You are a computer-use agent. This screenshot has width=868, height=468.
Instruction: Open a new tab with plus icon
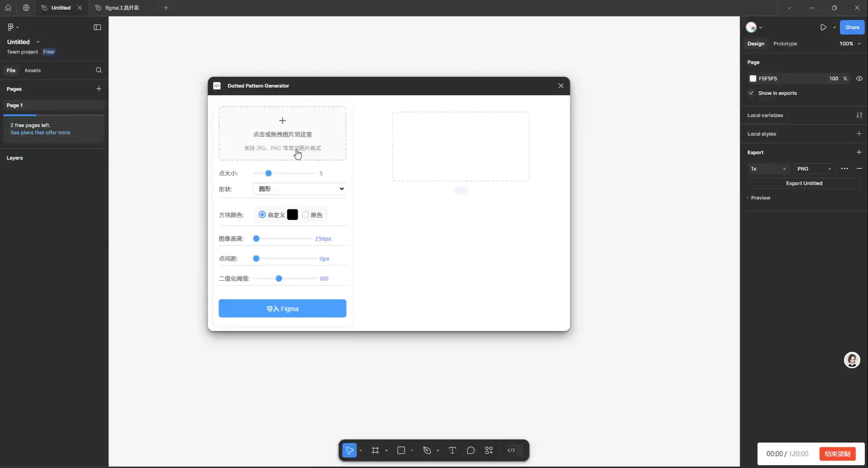click(166, 8)
